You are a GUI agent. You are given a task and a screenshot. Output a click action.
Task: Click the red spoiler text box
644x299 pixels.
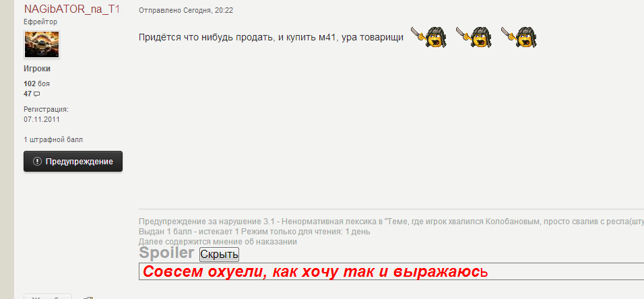391,271
